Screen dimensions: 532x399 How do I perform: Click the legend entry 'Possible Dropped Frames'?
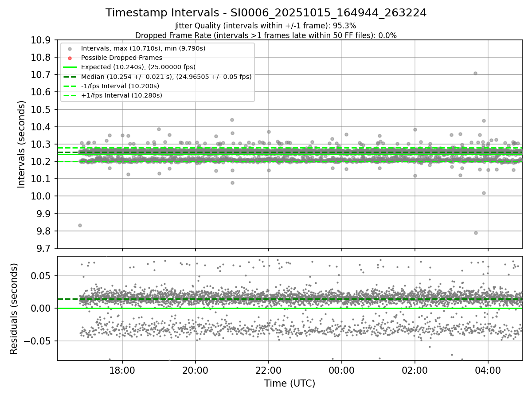click(x=121, y=58)
